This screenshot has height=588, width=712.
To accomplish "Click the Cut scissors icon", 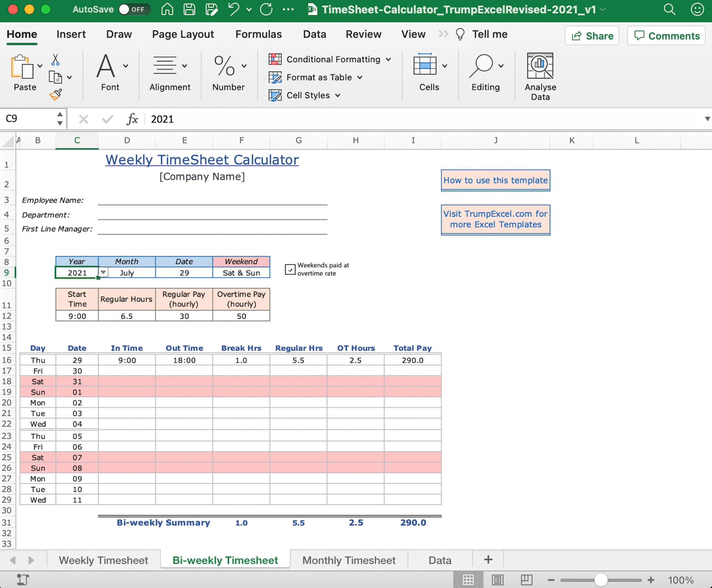I will (55, 59).
